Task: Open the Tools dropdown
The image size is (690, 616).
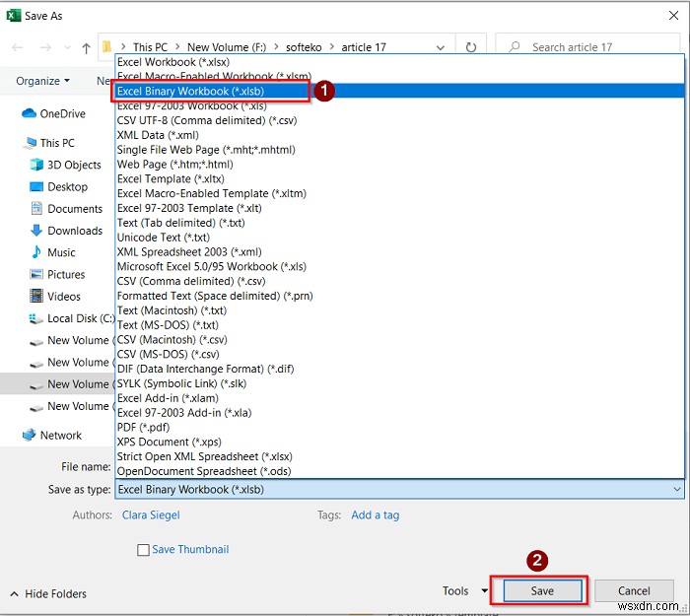Action: 464,590
